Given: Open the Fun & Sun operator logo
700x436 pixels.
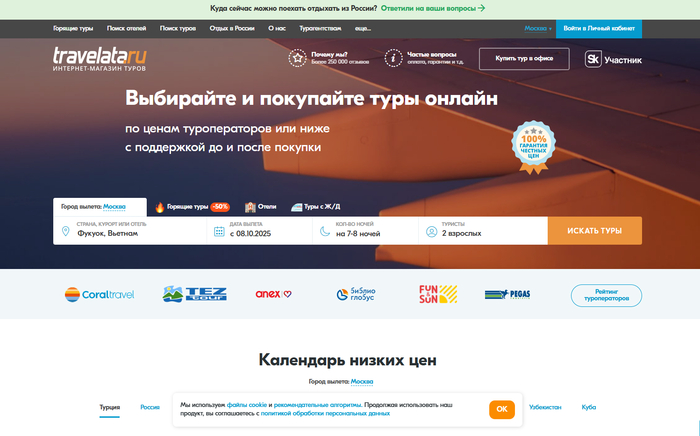Looking at the screenshot, I should 437,294.
